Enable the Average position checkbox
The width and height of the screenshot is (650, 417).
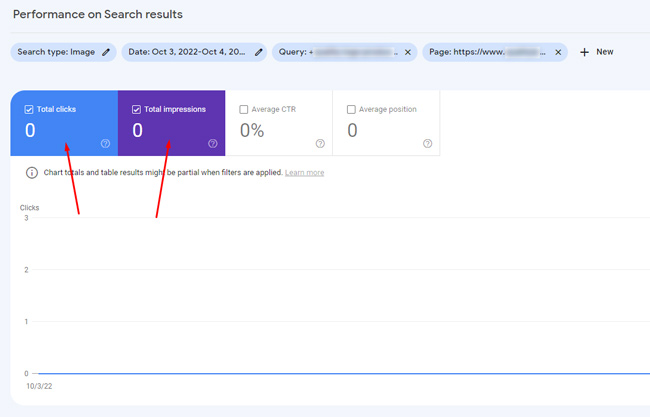pyautogui.click(x=351, y=109)
